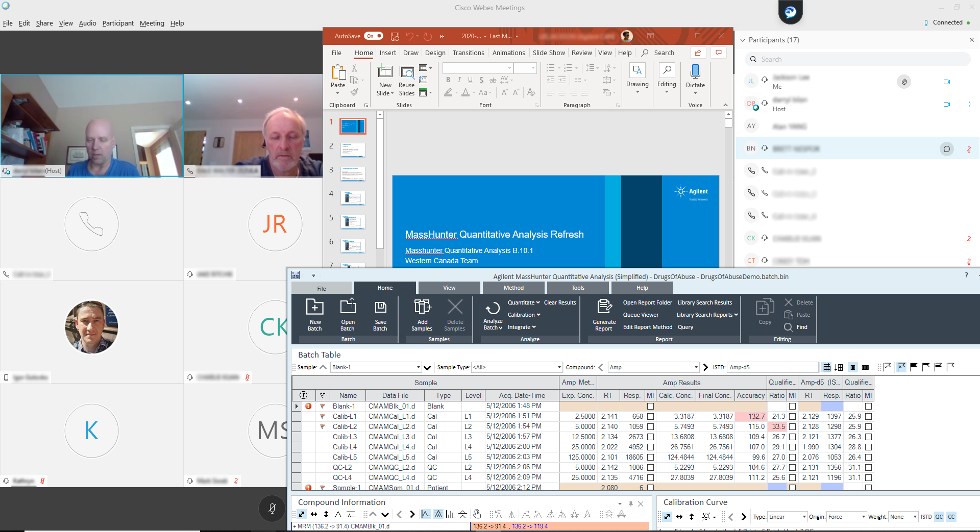Click previous compound arrow beside Amp box
The height and width of the screenshot is (532, 980).
[601, 367]
